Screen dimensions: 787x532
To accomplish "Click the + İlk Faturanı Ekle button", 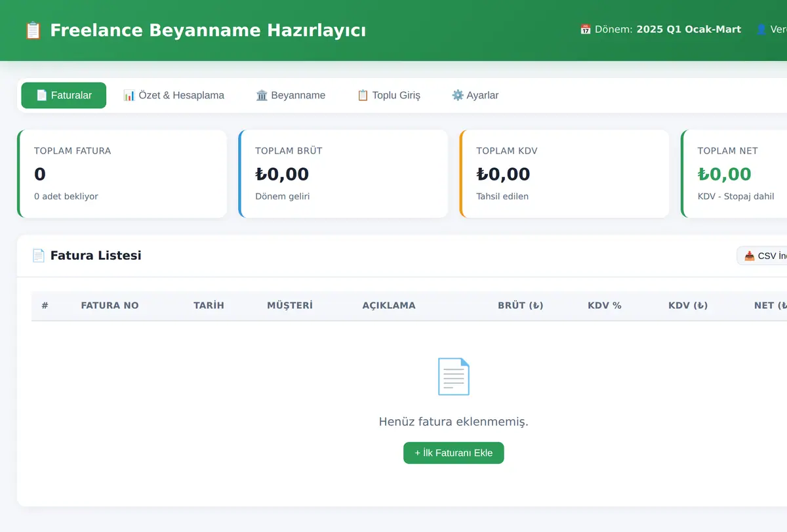I will 453,453.
